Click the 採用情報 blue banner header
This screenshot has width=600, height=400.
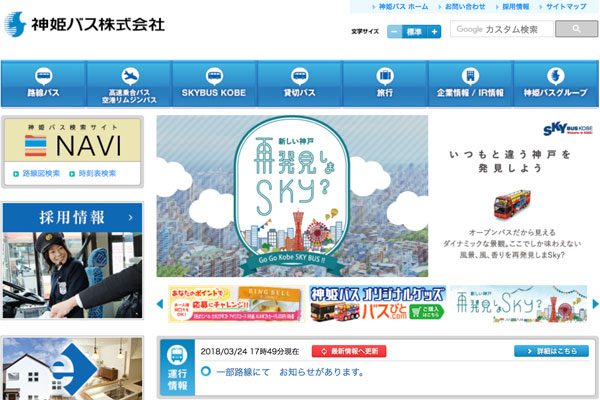(73, 217)
